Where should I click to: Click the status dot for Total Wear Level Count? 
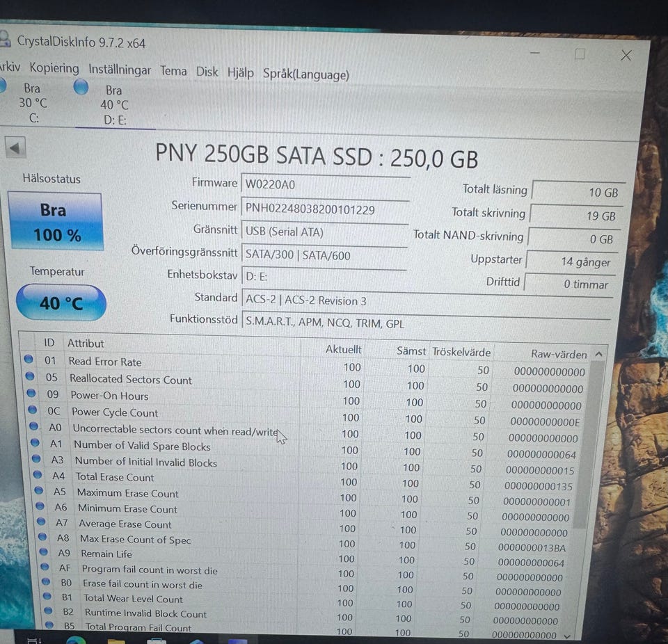[x=47, y=596]
